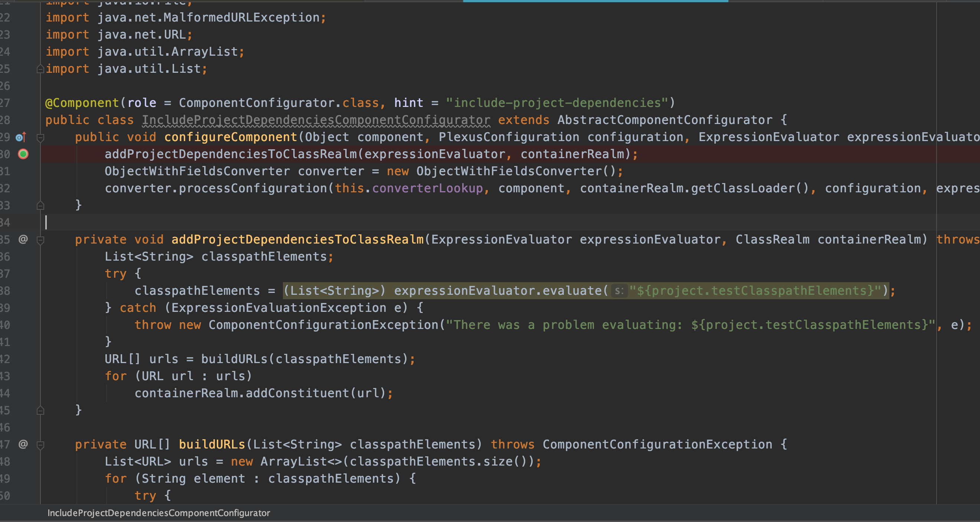Click the underlined class name IncludeProjectDependenciesComponentConfigurator in the code
980x522 pixels.
(x=316, y=120)
